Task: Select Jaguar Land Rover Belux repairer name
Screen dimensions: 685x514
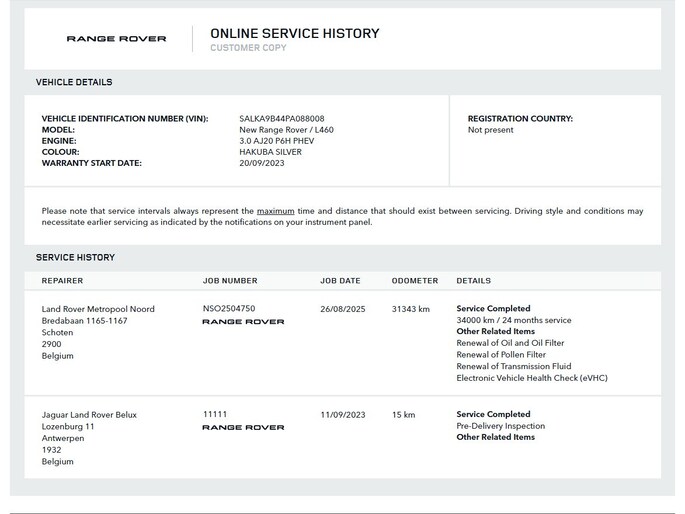Action: coord(89,415)
